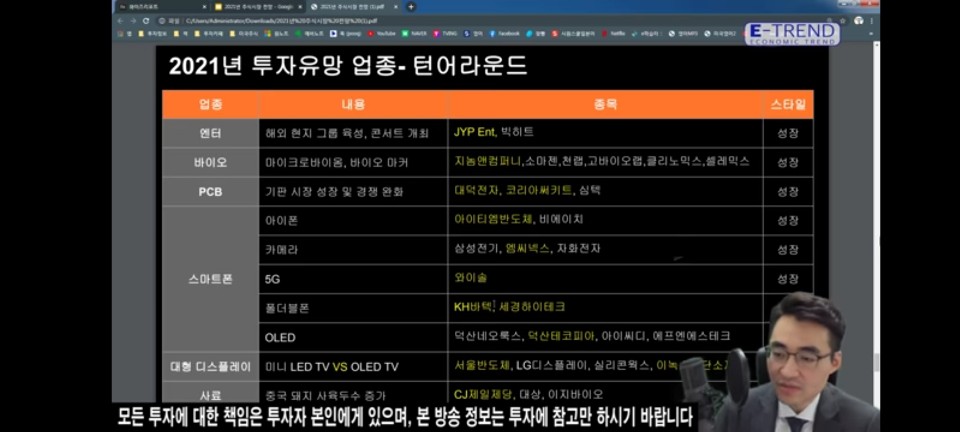Click the text 해외 현지 그룹 육성, 콘서트 개최
Screen dimensions: 960x432
coord(347,133)
